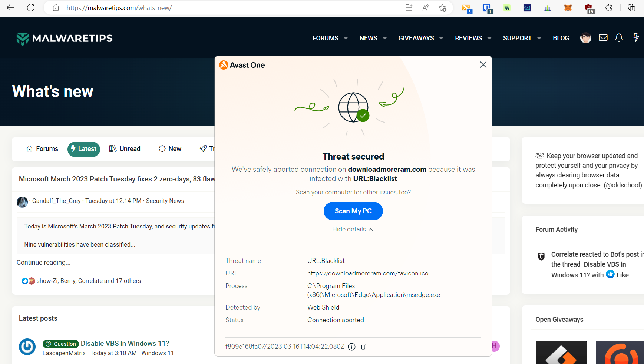The width and height of the screenshot is (644, 364).
Task: Switch to the New tab
Action: tap(170, 149)
